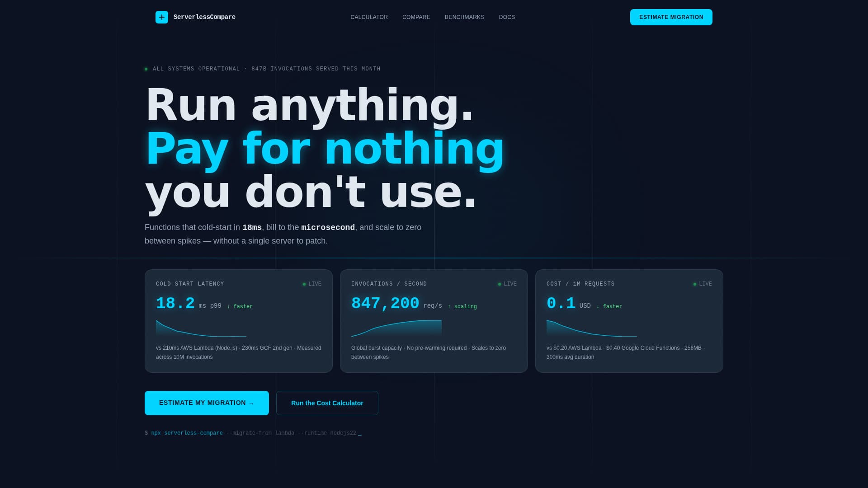868x488 pixels.
Task: Click the 0.1 USD cost value
Action: coord(561,303)
